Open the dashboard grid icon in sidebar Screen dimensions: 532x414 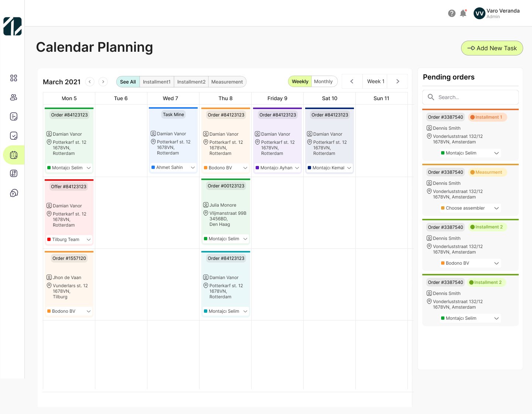[x=14, y=78]
